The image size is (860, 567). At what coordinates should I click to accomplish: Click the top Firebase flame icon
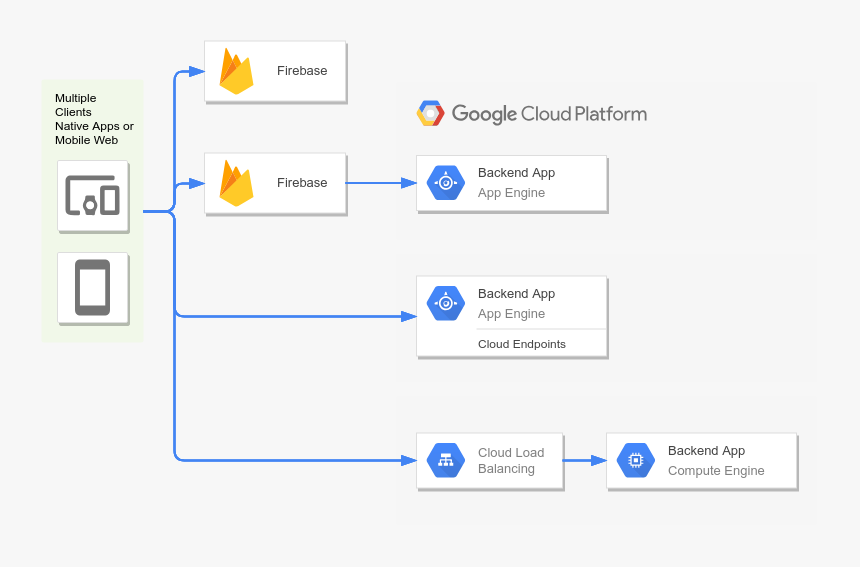coord(236,71)
